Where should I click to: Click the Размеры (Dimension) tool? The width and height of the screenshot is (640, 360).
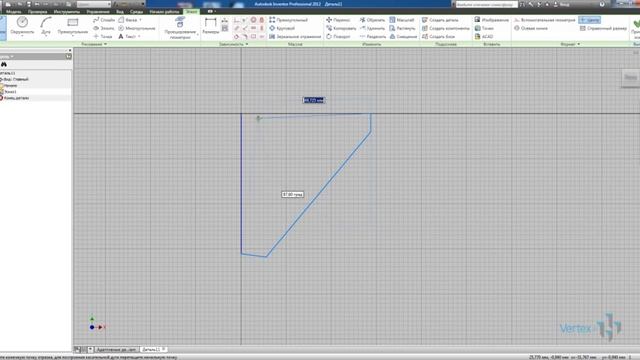point(211,25)
